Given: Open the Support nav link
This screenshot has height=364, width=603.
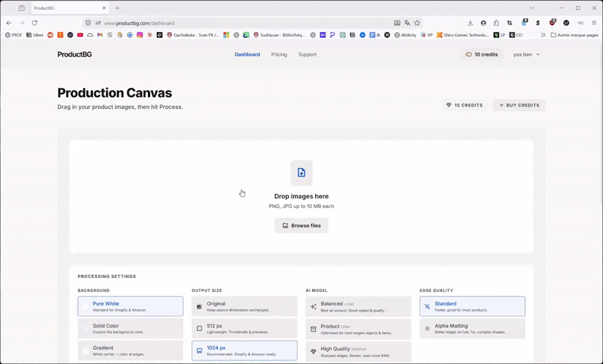Looking at the screenshot, I should tap(307, 54).
